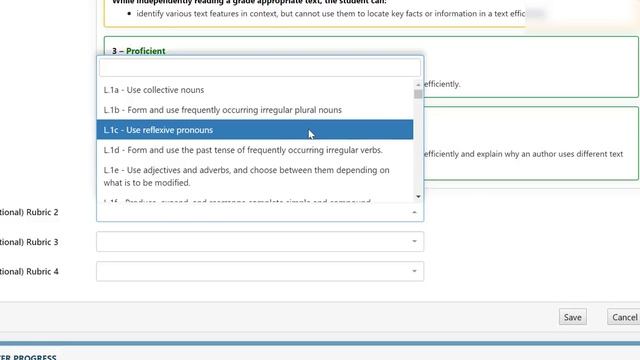The image size is (640, 360).
Task: Choose L.1b irregular plural nouns option
Action: (x=255, y=110)
